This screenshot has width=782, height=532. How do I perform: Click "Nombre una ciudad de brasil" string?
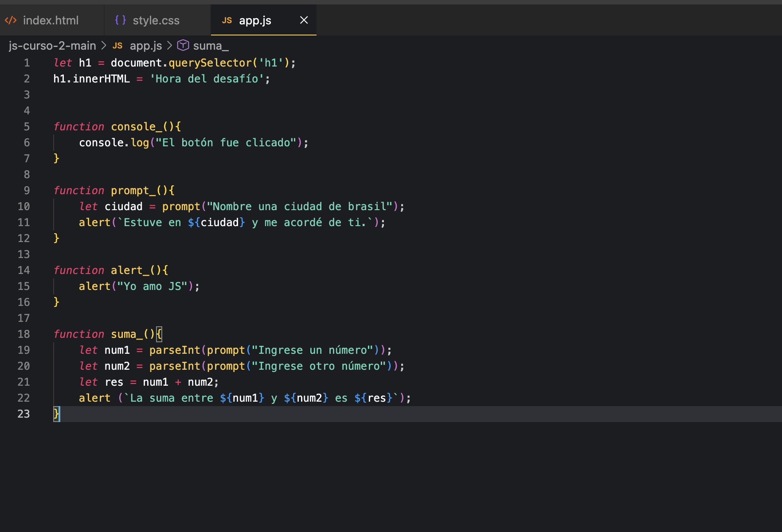pyautogui.click(x=300, y=207)
